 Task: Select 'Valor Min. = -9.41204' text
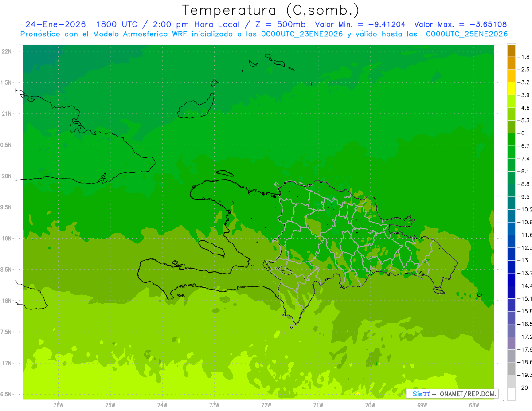click(x=360, y=24)
